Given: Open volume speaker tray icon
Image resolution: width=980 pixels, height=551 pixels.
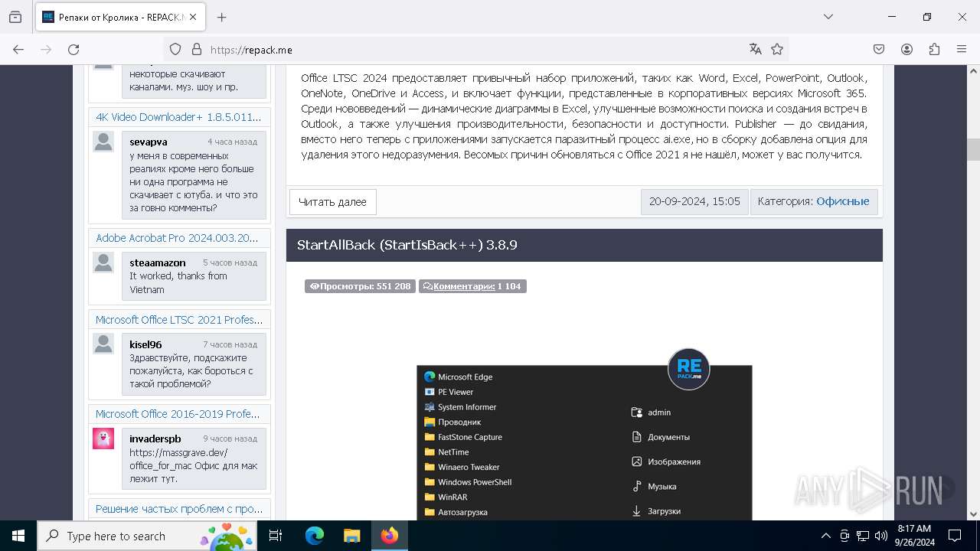Looking at the screenshot, I should (x=881, y=536).
